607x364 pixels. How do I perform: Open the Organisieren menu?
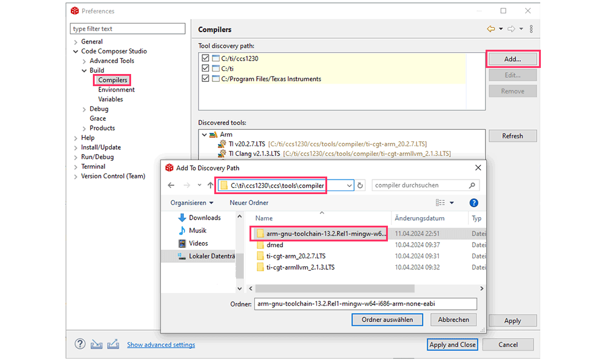(192, 203)
